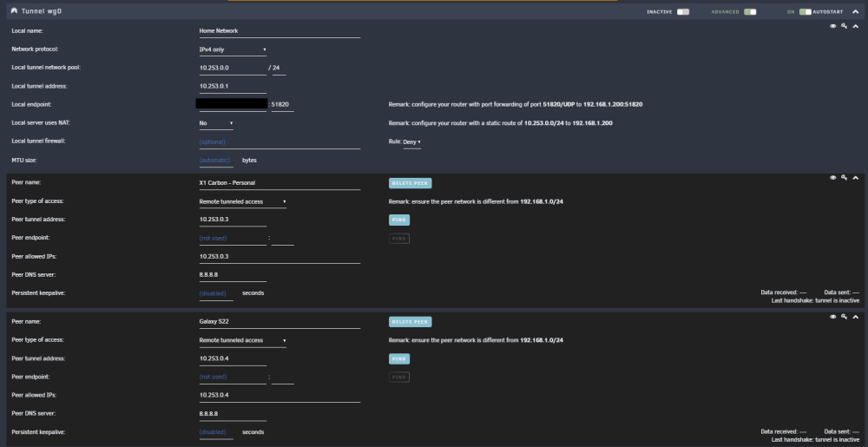Open Galaxy S22 peer key options
This screenshot has height=447, width=868.
pos(844,317)
